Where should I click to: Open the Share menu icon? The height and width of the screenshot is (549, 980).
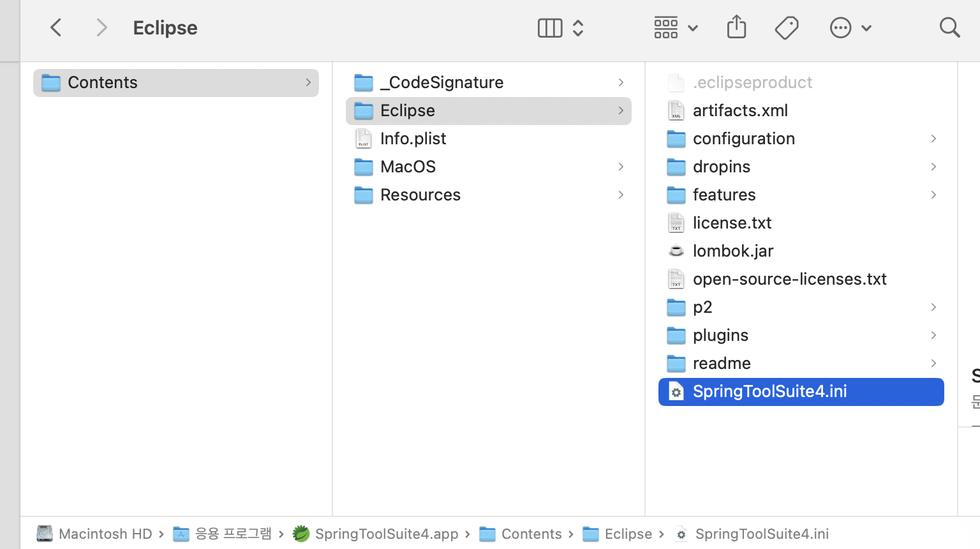coord(736,27)
